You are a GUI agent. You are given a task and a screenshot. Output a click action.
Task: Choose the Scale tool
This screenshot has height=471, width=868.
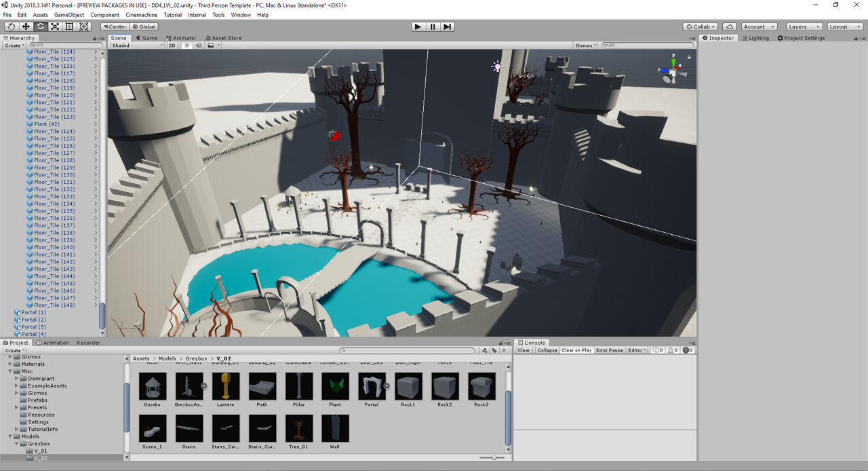pos(55,26)
